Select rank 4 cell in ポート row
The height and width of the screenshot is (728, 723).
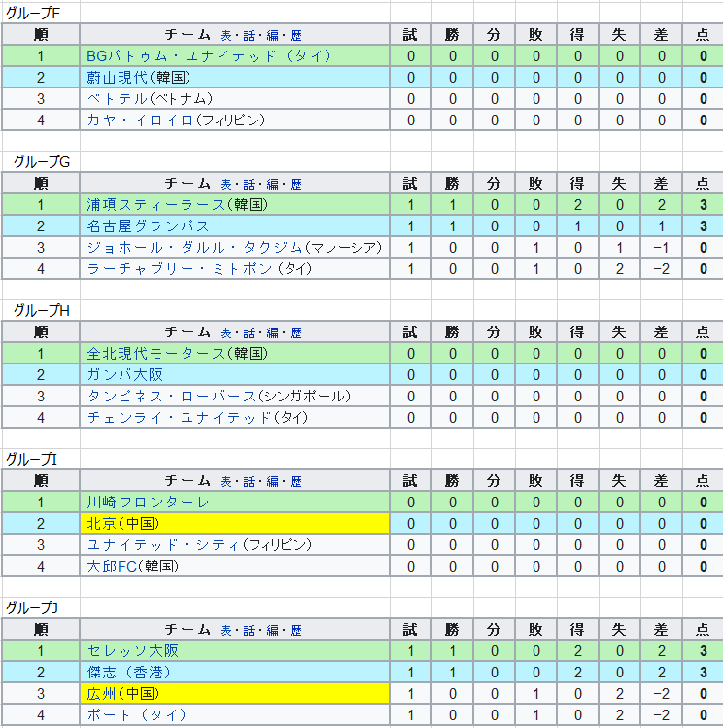click(x=41, y=714)
